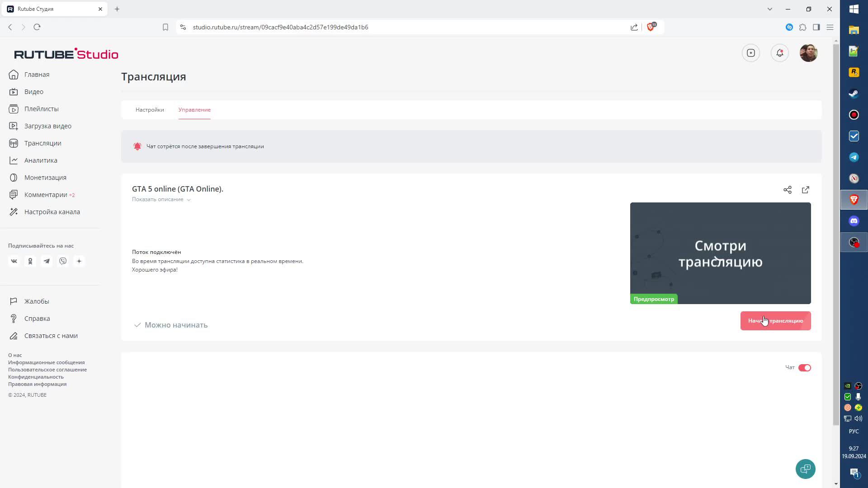Click the share icon next to stream title
Viewport: 868px width, 488px height.
[x=787, y=190]
